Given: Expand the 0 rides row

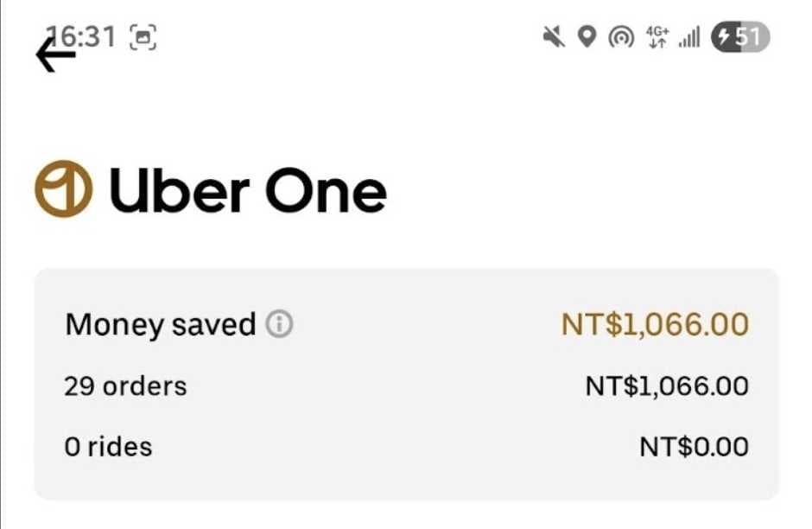Looking at the screenshot, I should coord(107,447).
